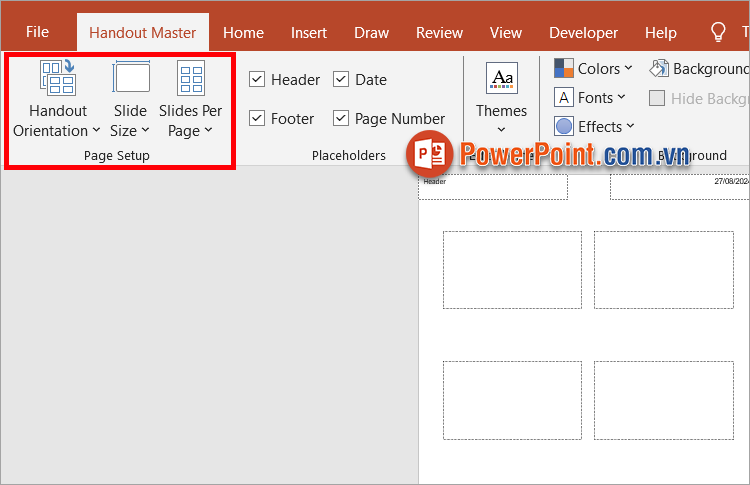Expand the Colors dropdown chevron
Screen dimensions: 750x485
[628, 68]
